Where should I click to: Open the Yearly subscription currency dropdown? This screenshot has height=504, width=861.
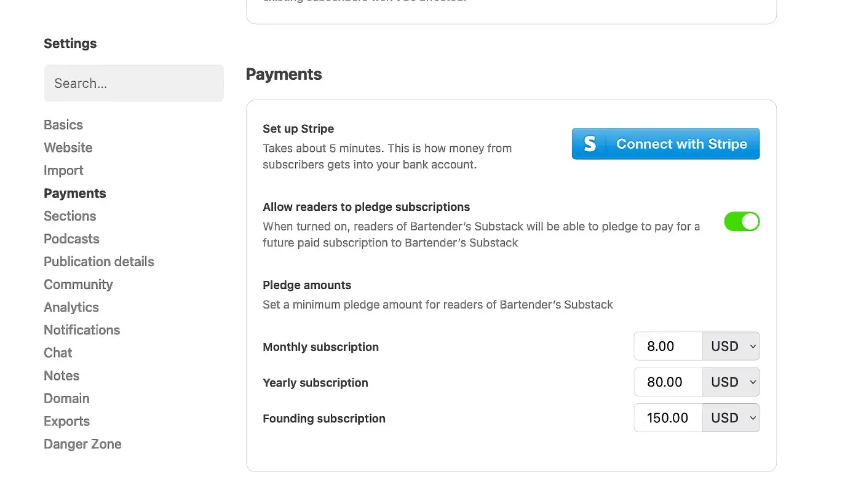[x=731, y=382]
